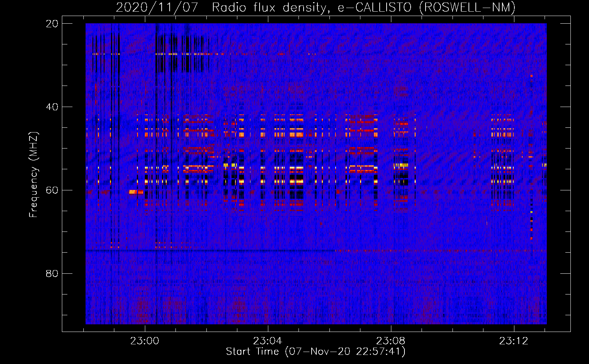This screenshot has width=589, height=364.
Task: Click the 23:12 time tick label
Action: tap(514, 341)
